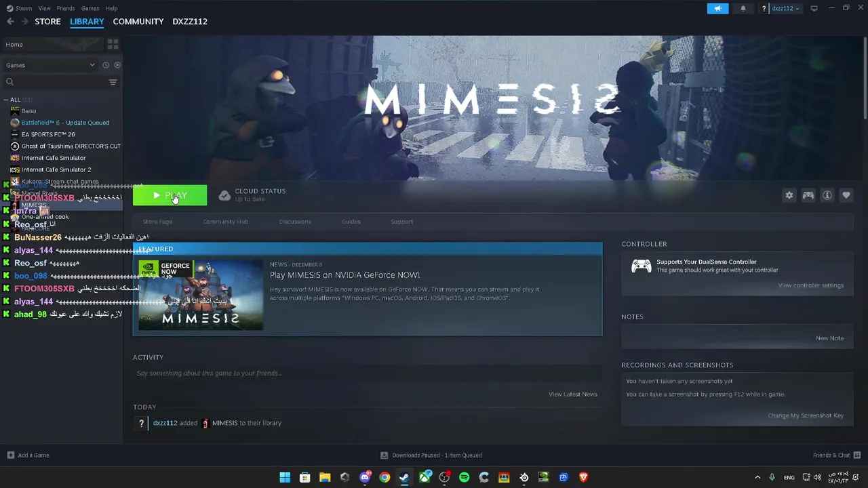The image size is (868, 488).
Task: Click the ENG language indicator in the taskbar
Action: pyautogui.click(x=789, y=477)
